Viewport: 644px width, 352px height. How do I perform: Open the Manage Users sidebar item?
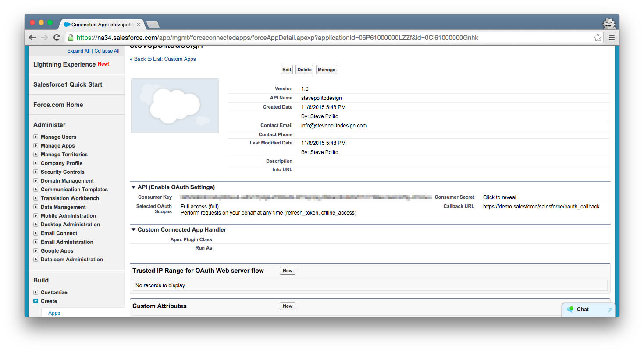click(x=59, y=137)
